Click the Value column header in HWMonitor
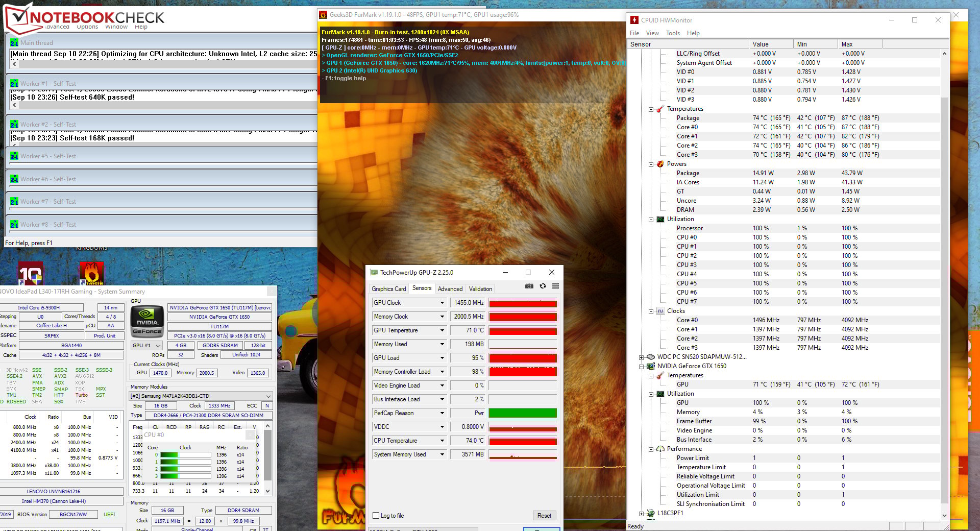 pos(771,44)
